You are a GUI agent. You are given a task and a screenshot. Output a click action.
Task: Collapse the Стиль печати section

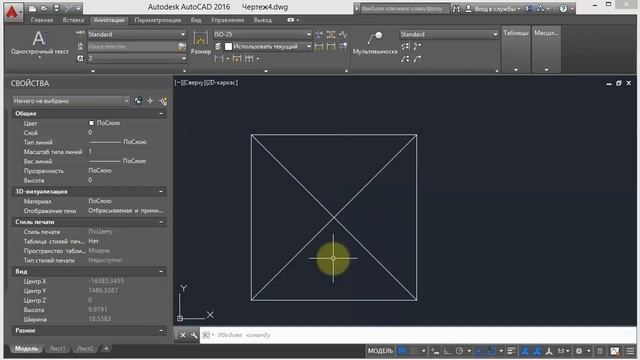pos(161,222)
